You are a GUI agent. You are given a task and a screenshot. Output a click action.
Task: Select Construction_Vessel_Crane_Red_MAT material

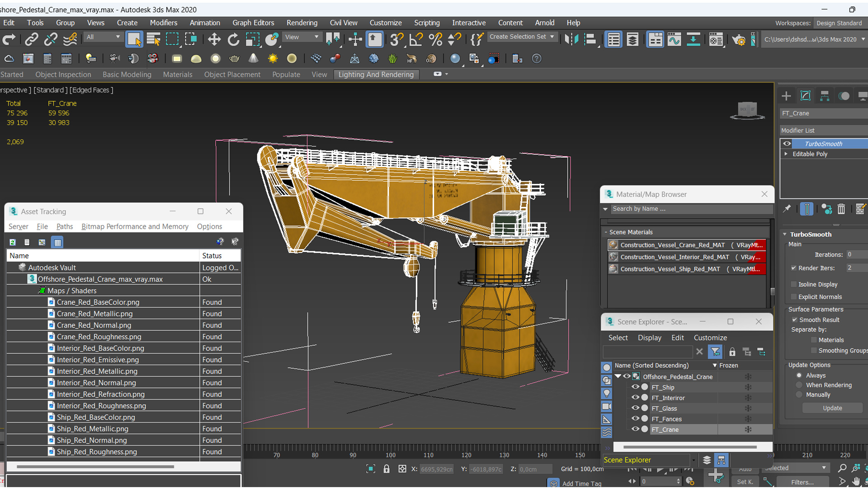[687, 245]
